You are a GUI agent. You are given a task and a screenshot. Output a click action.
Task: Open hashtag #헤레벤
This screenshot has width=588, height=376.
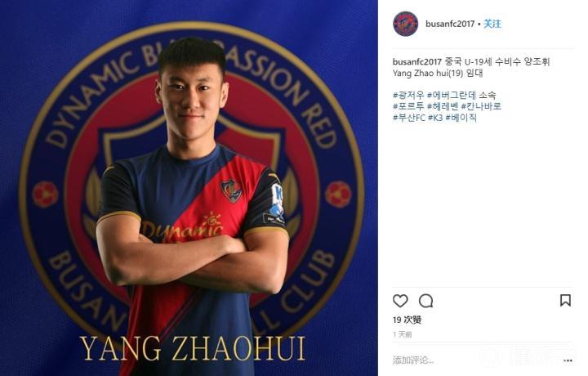click(443, 106)
